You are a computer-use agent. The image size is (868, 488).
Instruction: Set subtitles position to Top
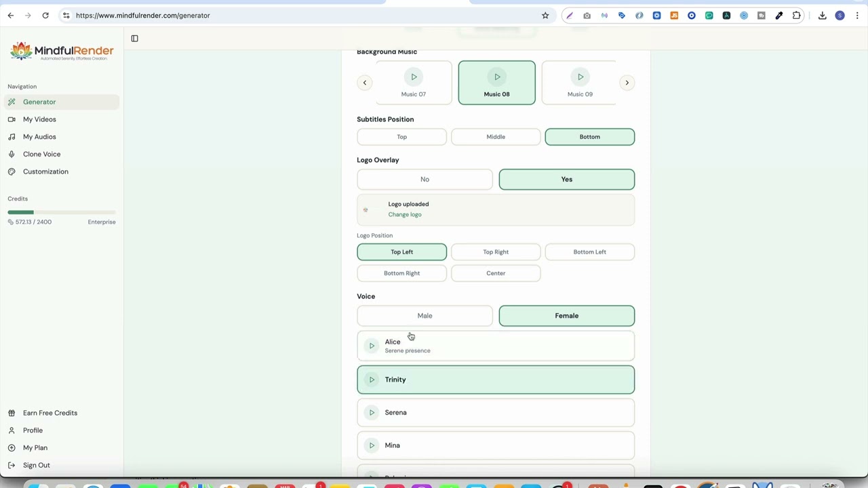click(x=401, y=137)
